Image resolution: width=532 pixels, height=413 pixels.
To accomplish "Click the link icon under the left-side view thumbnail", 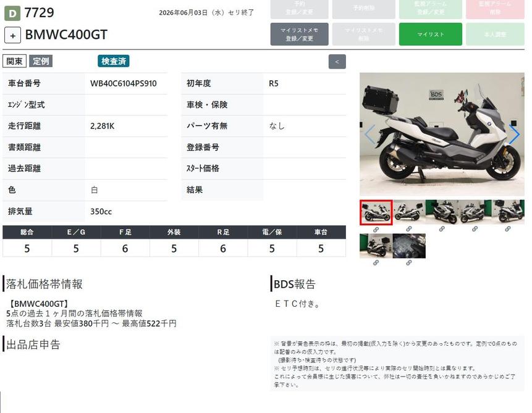I will tap(409, 229).
